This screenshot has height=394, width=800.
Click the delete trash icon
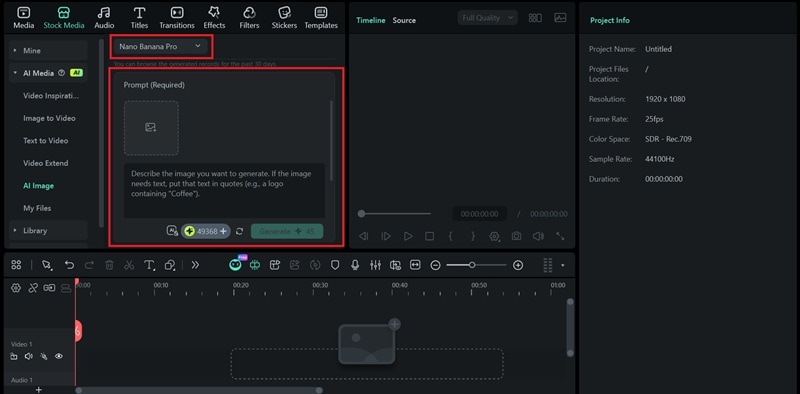pos(109,265)
